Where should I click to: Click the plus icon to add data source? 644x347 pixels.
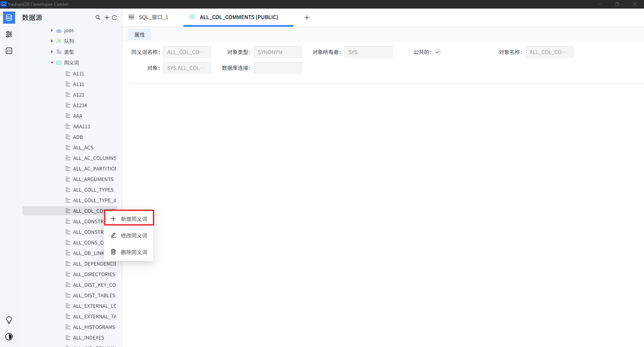tap(107, 17)
